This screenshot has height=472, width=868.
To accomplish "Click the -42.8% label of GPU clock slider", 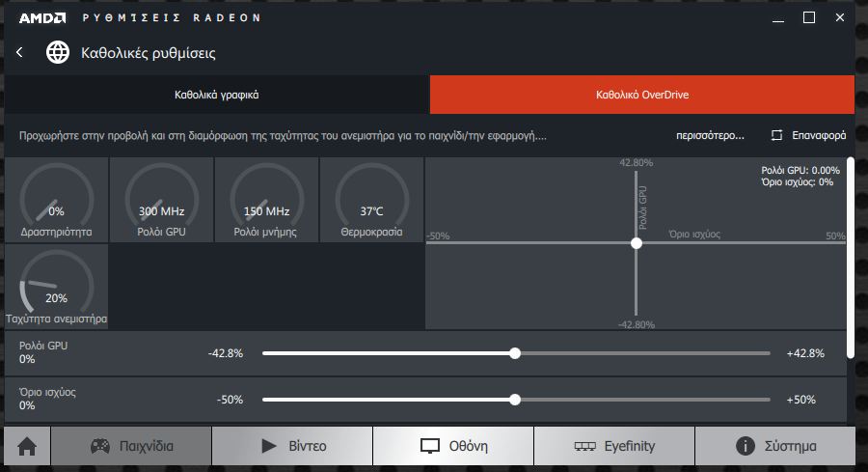I will tap(226, 353).
